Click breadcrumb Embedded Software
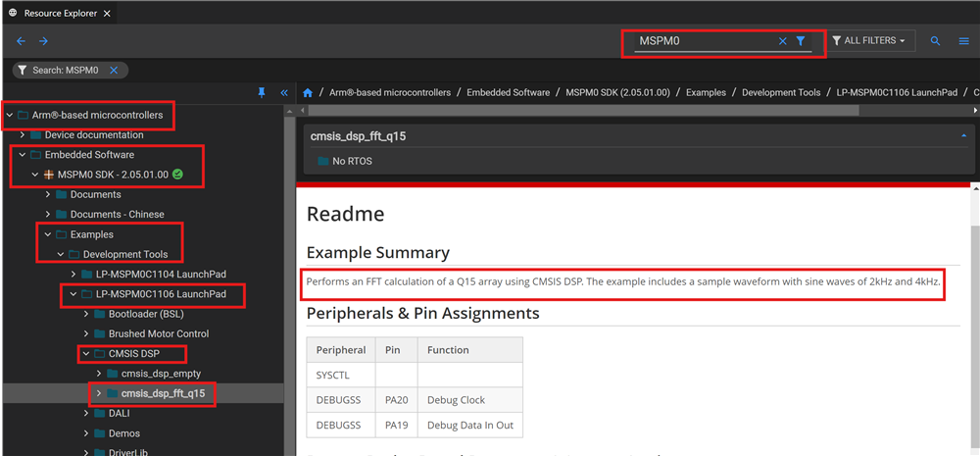This screenshot has width=980, height=456. coord(508,92)
